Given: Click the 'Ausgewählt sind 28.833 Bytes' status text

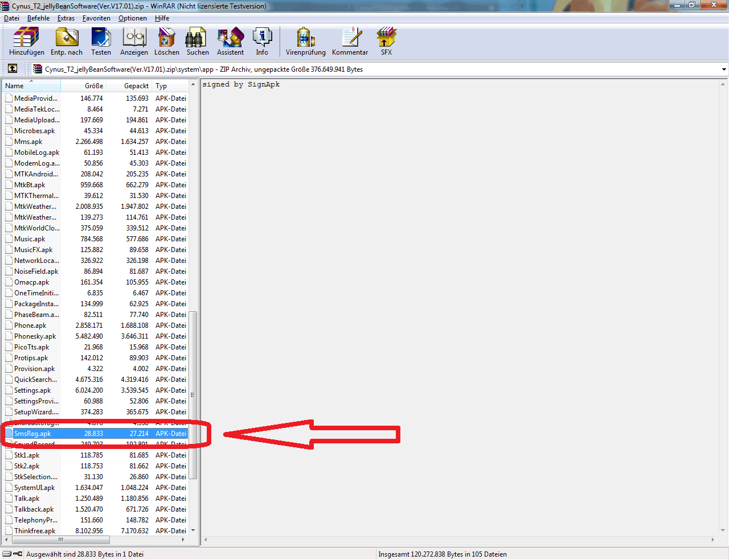Looking at the screenshot, I should click(85, 554).
